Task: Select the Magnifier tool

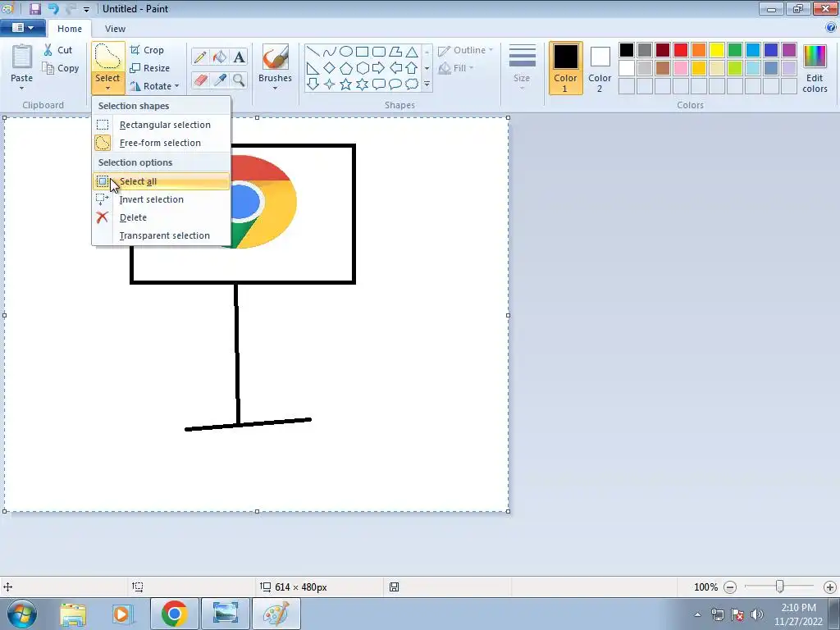Action: pyautogui.click(x=239, y=80)
